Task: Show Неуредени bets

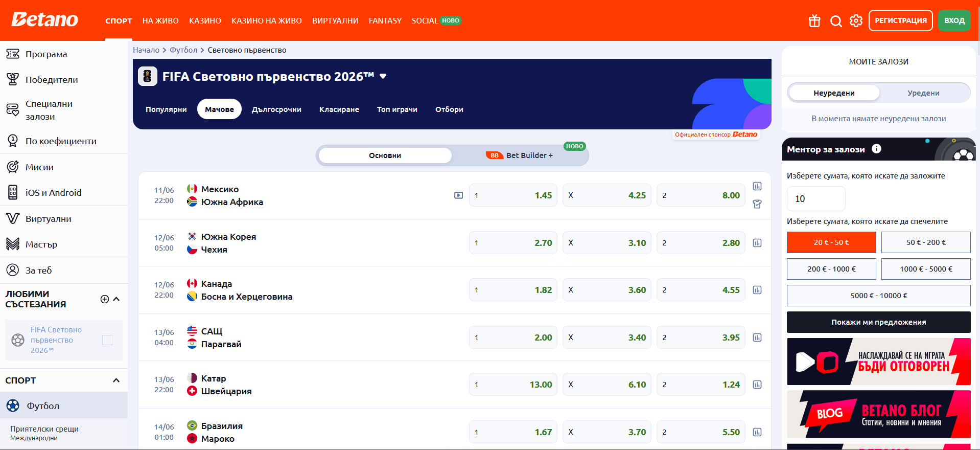Action: tap(834, 93)
